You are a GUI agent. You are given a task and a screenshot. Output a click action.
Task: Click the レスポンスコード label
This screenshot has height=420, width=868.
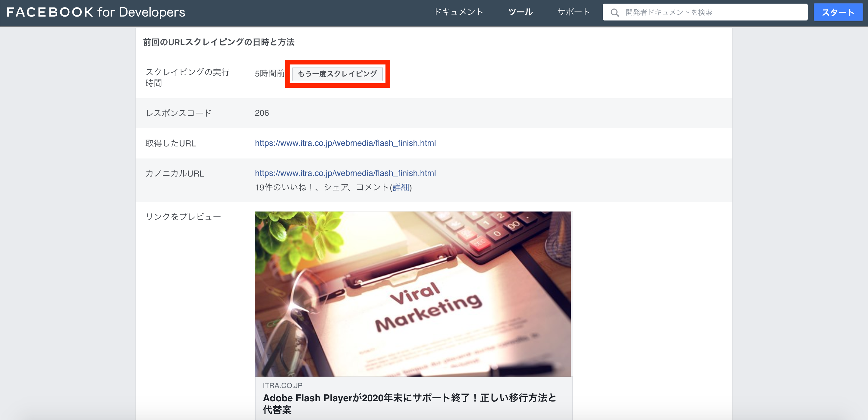[x=179, y=113]
